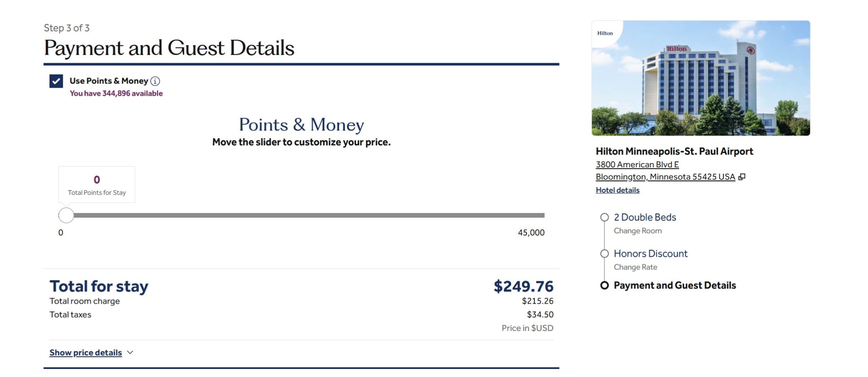This screenshot has width=868, height=377.
Task: Open Points & Money info icon
Action: pyautogui.click(x=156, y=81)
